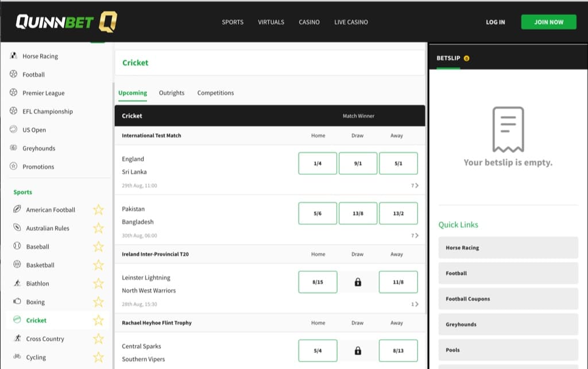Image resolution: width=588 pixels, height=369 pixels.
Task: Favourite Australian Rules with star
Action: click(98, 228)
